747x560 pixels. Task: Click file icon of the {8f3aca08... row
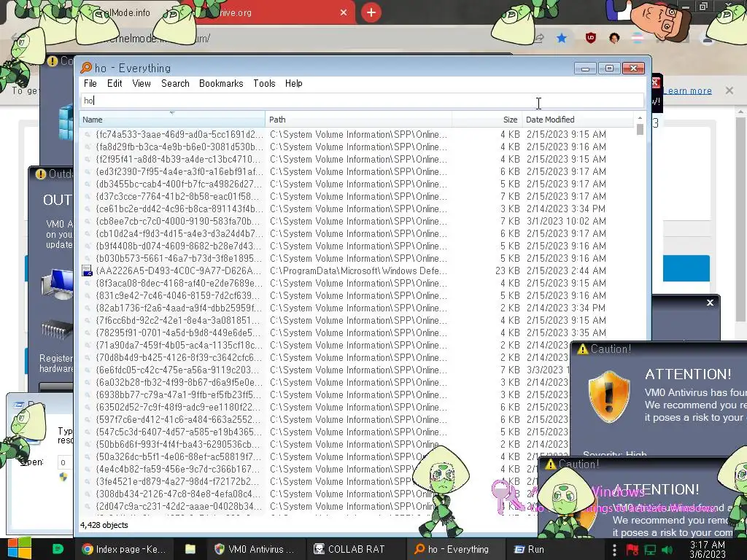(x=88, y=284)
